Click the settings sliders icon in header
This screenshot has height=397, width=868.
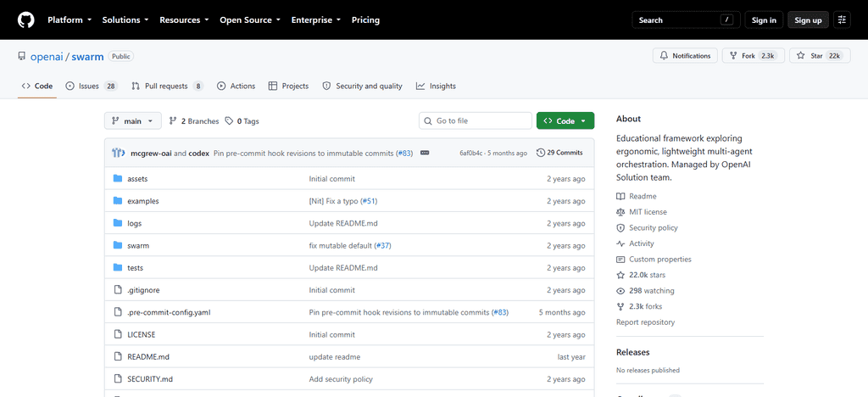coord(842,20)
